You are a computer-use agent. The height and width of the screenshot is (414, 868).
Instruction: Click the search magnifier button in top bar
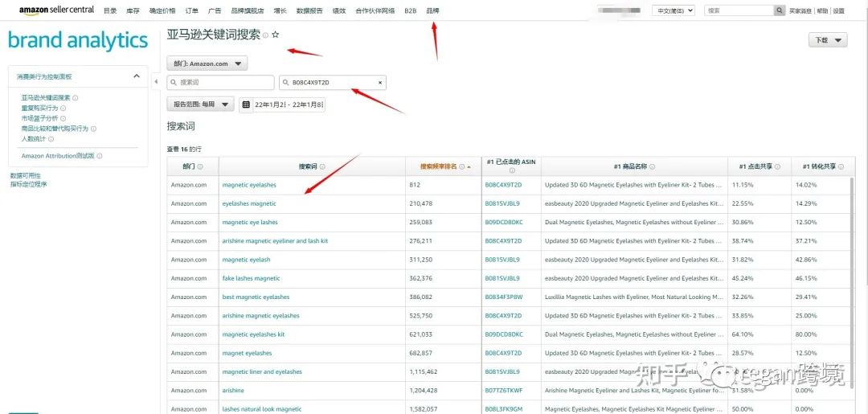tap(780, 10)
